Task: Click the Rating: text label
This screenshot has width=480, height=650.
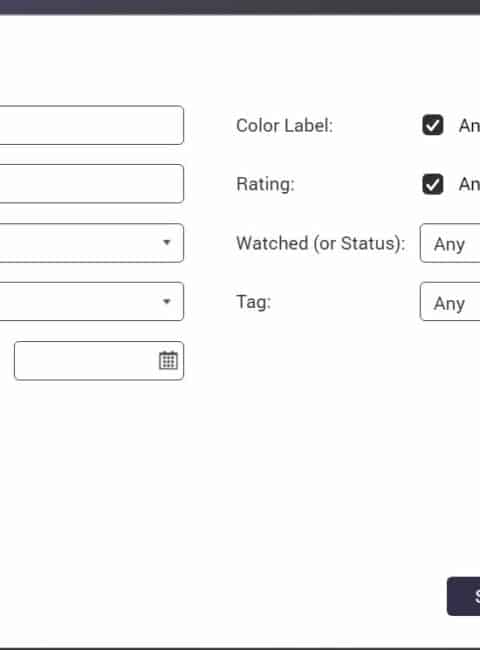Action: pos(265,184)
